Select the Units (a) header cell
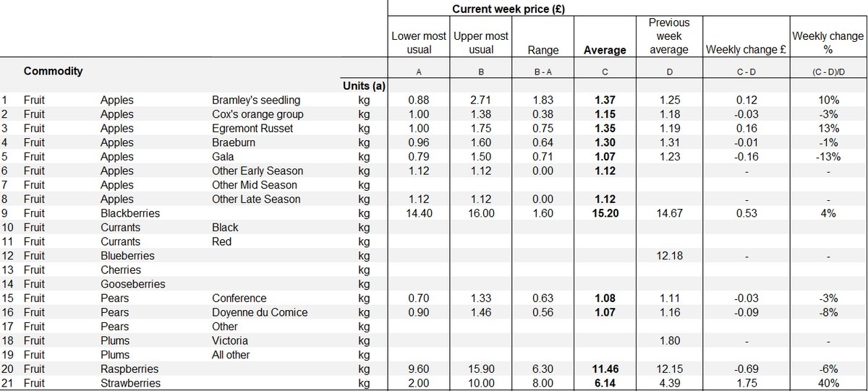 [363, 86]
